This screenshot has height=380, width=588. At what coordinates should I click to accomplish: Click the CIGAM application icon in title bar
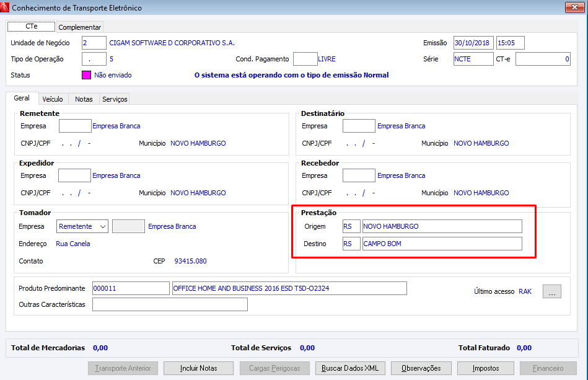point(4,7)
